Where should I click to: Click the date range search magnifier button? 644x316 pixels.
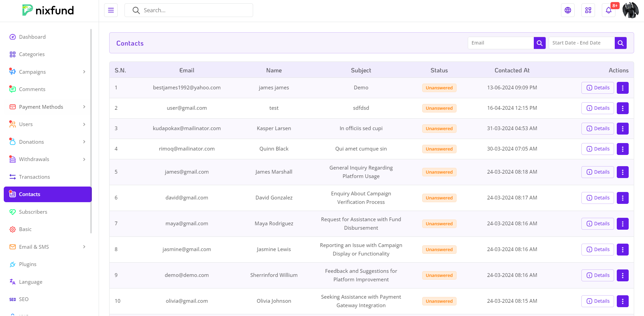[x=621, y=43]
